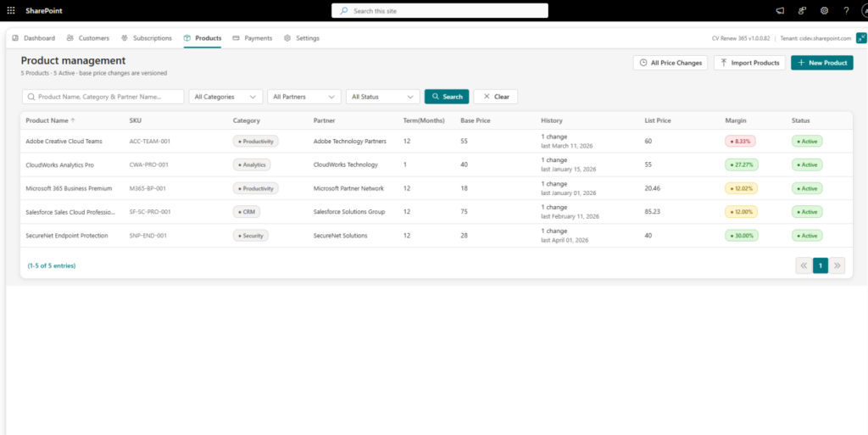
Task: Click the user account avatar
Action: coord(864,10)
